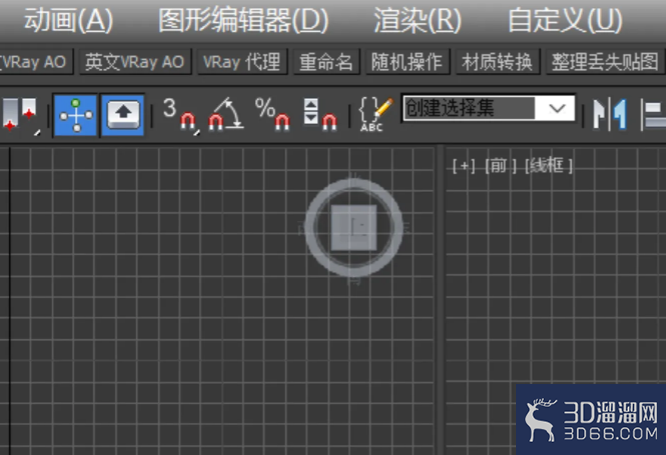Expand the 创建选择集 dropdown arrow
666x455 pixels.
pyautogui.click(x=556, y=108)
